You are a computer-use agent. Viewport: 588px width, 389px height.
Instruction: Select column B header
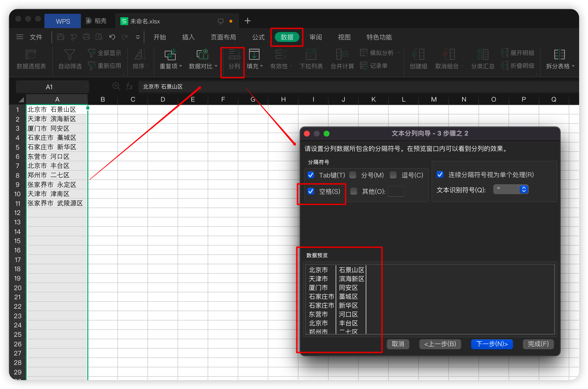103,100
